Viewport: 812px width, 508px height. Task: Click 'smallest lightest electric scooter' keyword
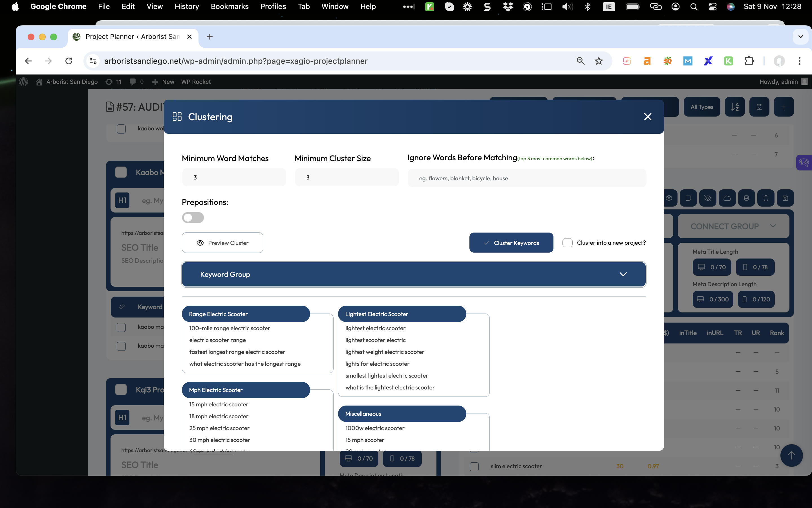coord(387,376)
